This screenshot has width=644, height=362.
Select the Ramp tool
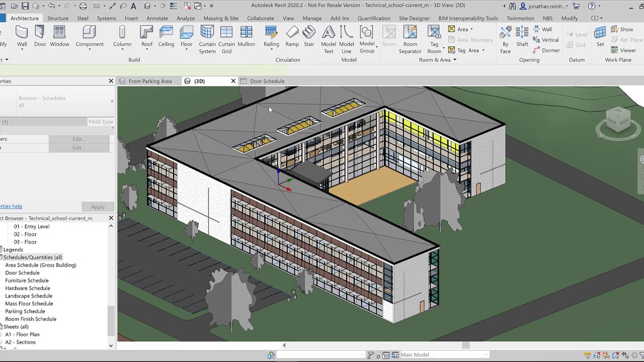click(292, 37)
